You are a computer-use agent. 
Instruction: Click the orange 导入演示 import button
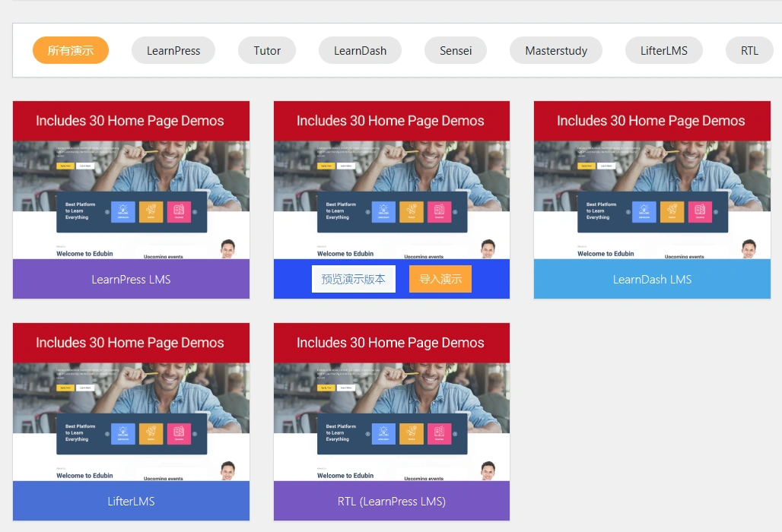[x=440, y=278]
